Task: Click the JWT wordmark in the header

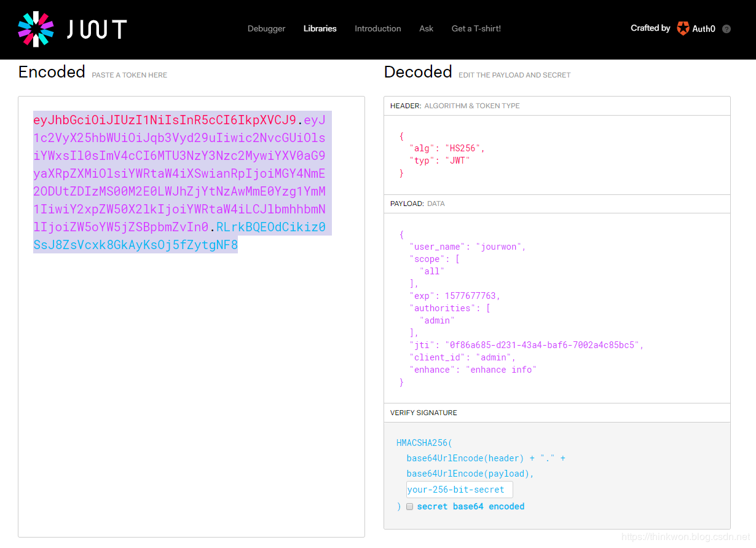Action: (97, 28)
